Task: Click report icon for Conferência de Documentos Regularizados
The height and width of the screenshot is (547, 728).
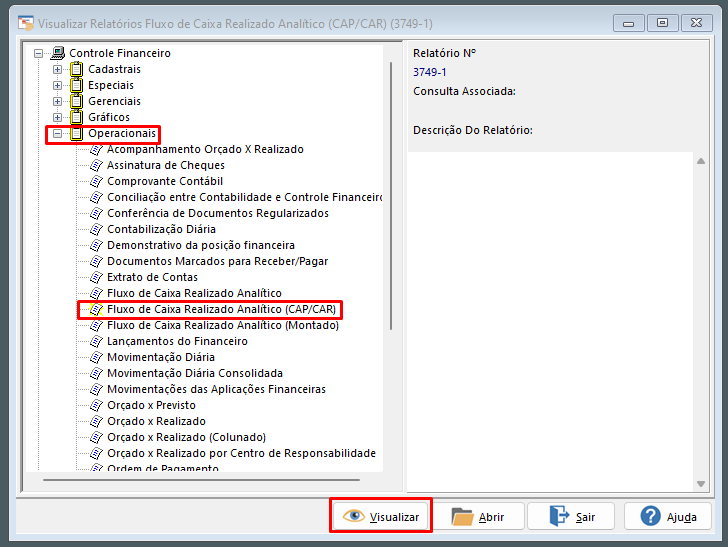Action: coord(96,214)
